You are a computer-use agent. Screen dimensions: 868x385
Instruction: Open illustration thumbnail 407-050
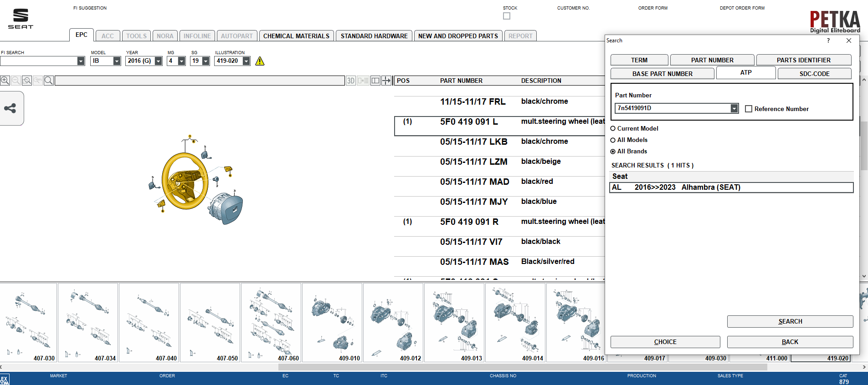click(x=210, y=323)
